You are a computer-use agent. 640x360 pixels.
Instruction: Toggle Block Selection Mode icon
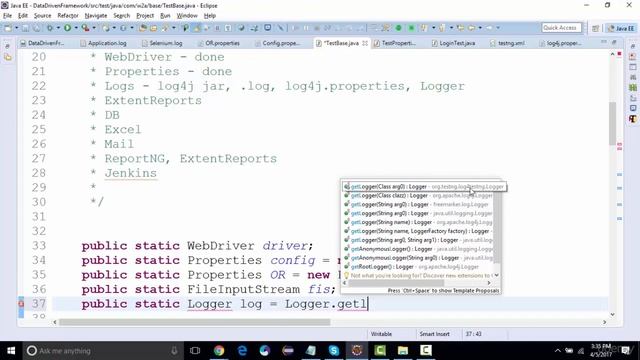(x=217, y=28)
